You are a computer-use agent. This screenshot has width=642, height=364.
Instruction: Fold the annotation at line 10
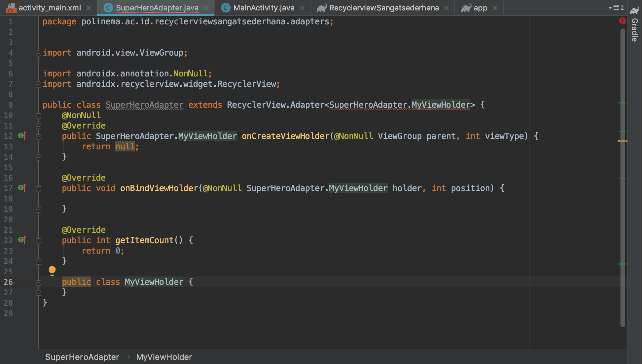[39, 116]
